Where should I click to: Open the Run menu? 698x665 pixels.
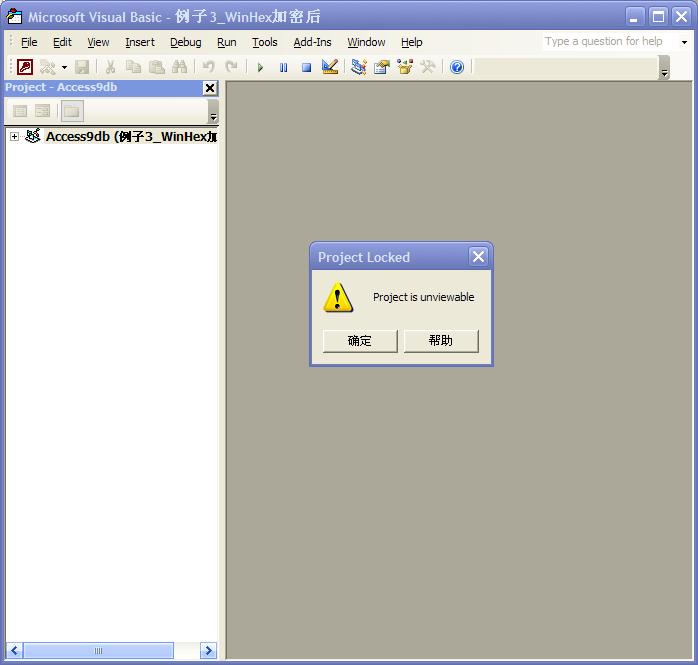(227, 42)
